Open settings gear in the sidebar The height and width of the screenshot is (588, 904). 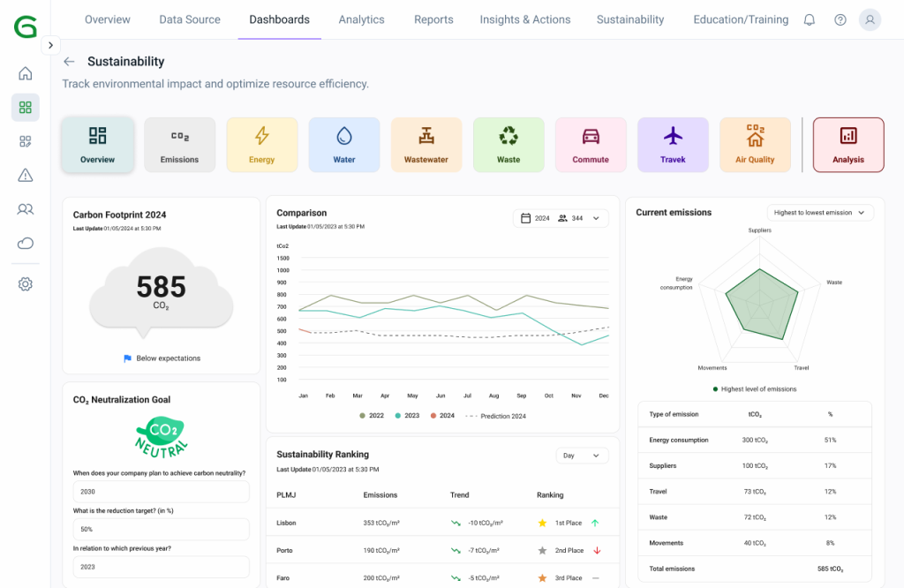coord(26,284)
